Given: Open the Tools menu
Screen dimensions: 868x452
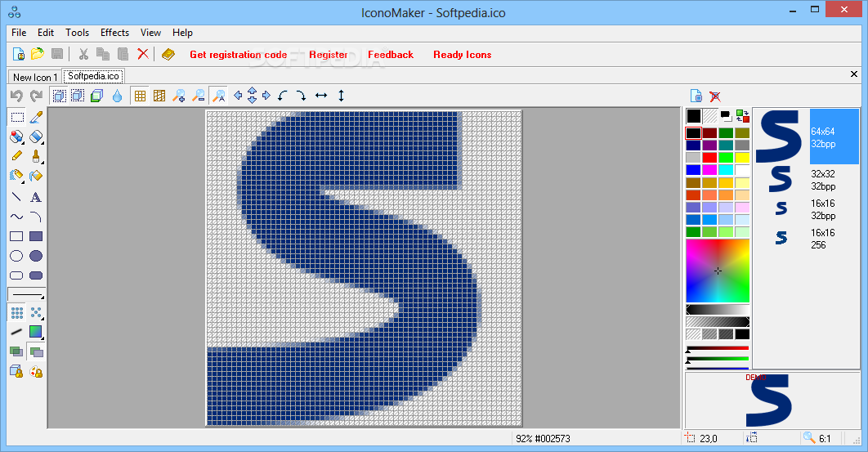Looking at the screenshot, I should click(x=77, y=33).
